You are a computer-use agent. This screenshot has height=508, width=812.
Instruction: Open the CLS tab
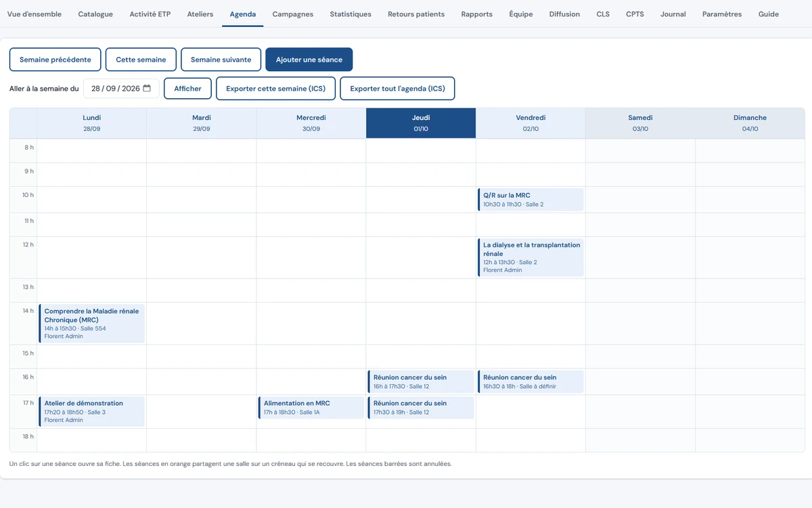coord(603,14)
